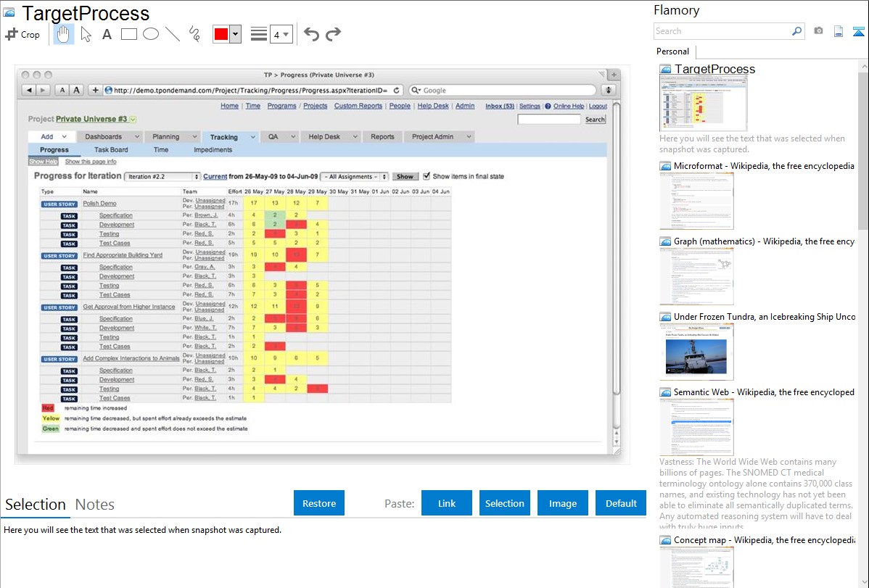
Task: Click the Paste Default button
Action: [621, 503]
